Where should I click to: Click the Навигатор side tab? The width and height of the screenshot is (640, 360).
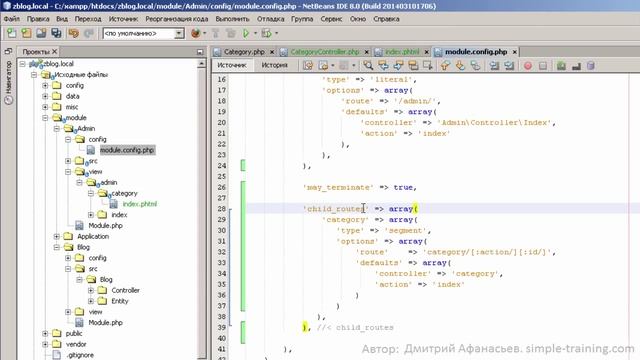coord(9,82)
